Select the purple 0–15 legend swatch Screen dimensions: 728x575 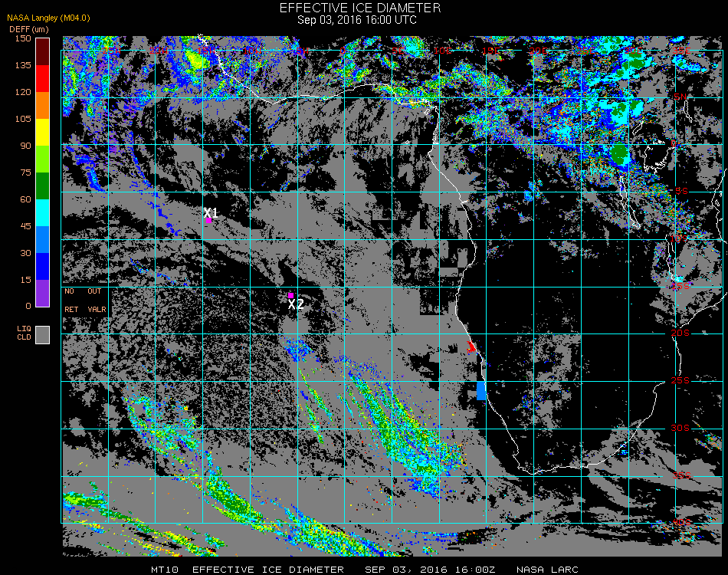[43, 293]
